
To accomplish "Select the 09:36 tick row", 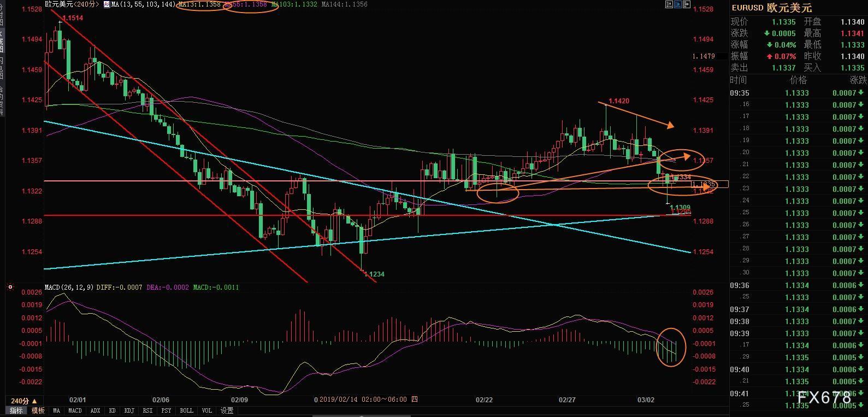I will (x=799, y=285).
